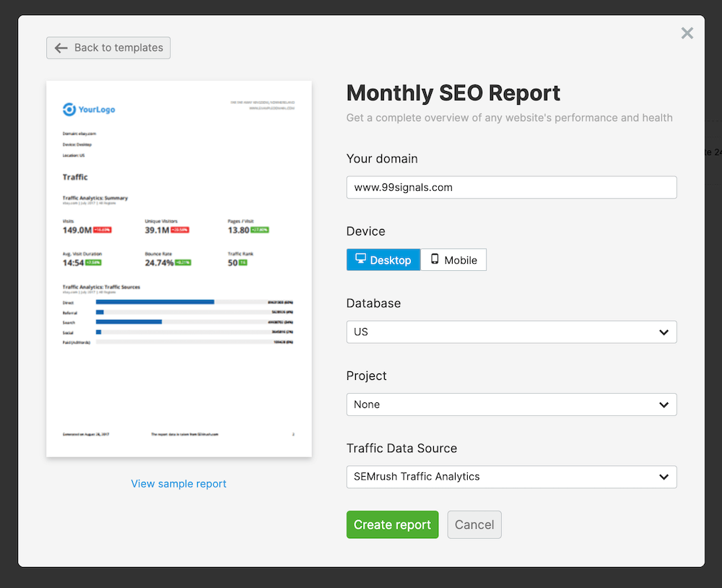
Task: Click the blue YourLogo icon in the preview
Action: pos(69,109)
